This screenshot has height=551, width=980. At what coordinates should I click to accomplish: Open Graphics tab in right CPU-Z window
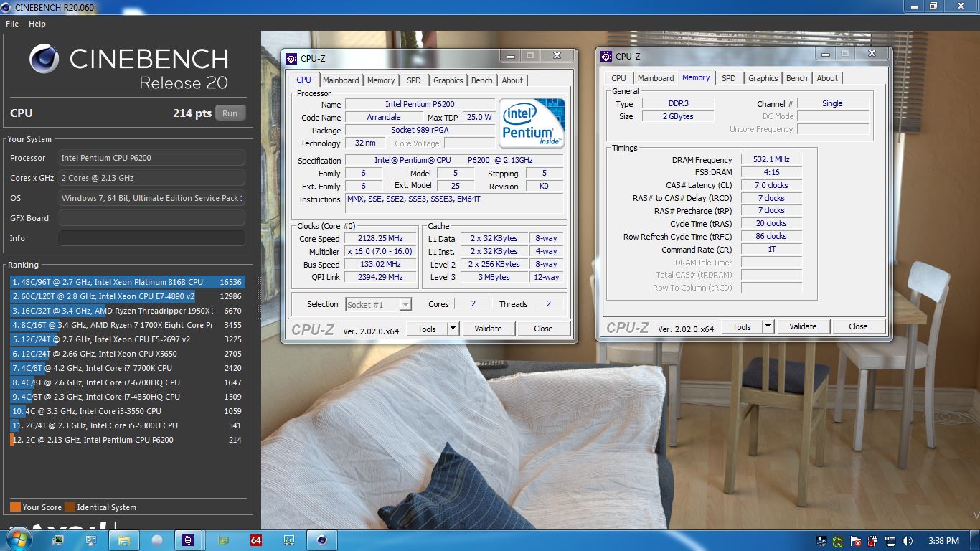[763, 78]
